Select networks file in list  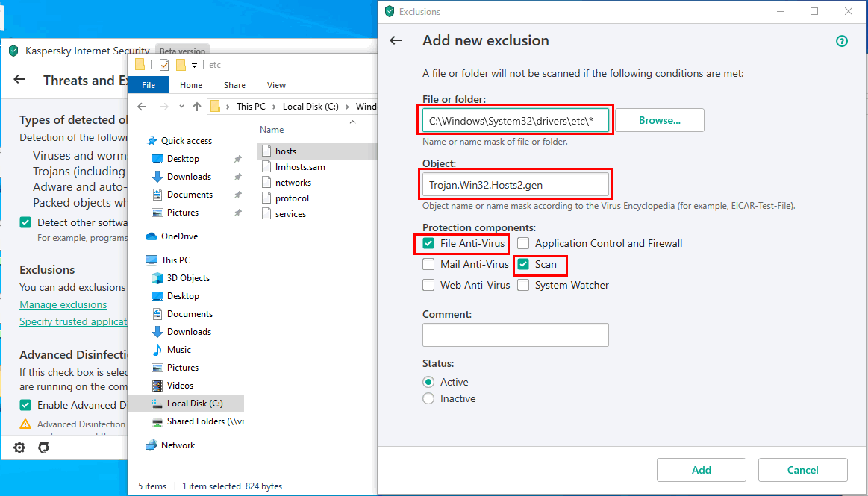293,183
